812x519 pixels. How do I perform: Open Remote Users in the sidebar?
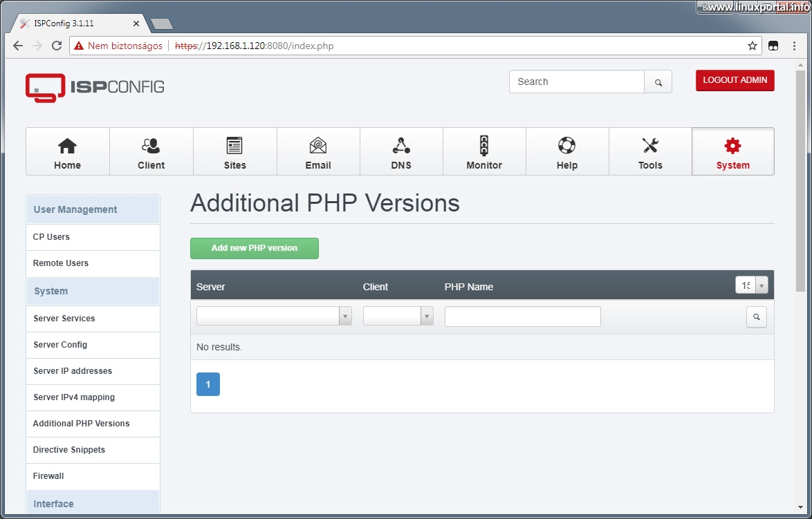tap(93, 263)
